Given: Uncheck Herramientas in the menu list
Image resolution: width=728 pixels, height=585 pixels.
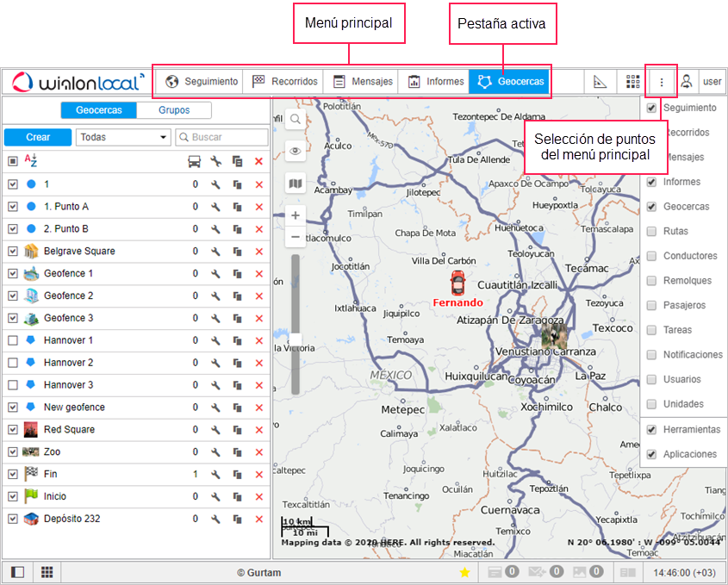Looking at the screenshot, I should point(652,429).
